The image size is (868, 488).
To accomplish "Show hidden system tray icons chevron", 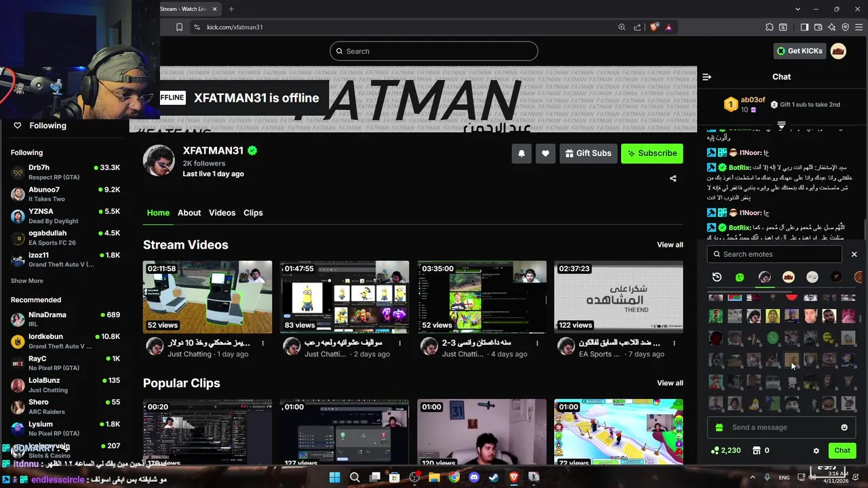I will point(753,477).
